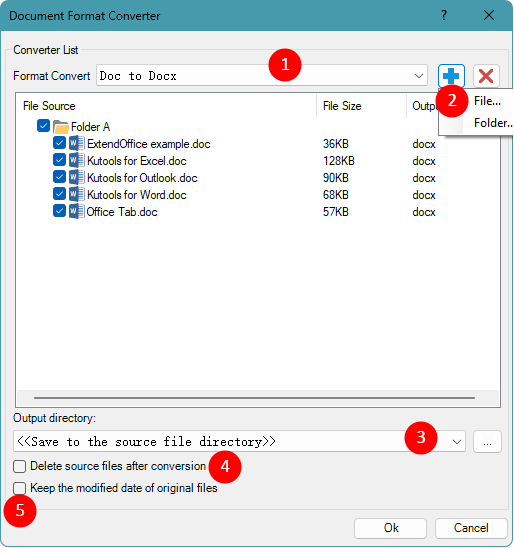Click Word icon of Kutools for Word.doc
The width and height of the screenshot is (514, 548).
point(76,195)
